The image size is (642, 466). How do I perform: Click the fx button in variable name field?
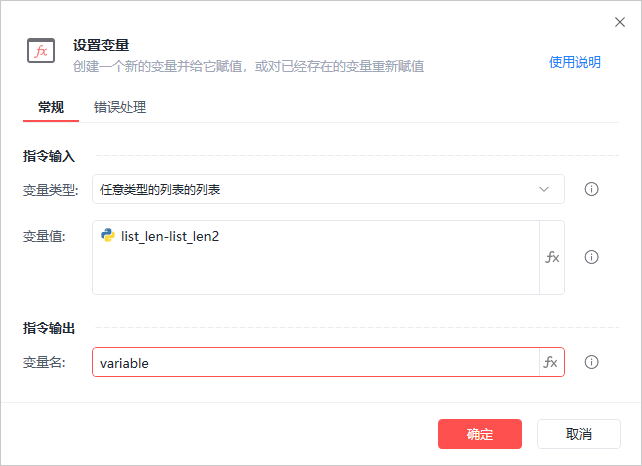pos(550,362)
